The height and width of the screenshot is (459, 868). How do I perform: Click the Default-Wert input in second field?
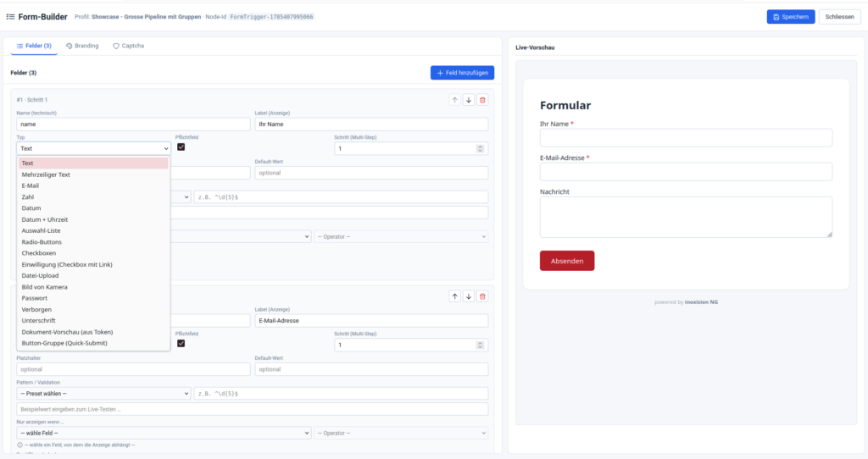[371, 369]
